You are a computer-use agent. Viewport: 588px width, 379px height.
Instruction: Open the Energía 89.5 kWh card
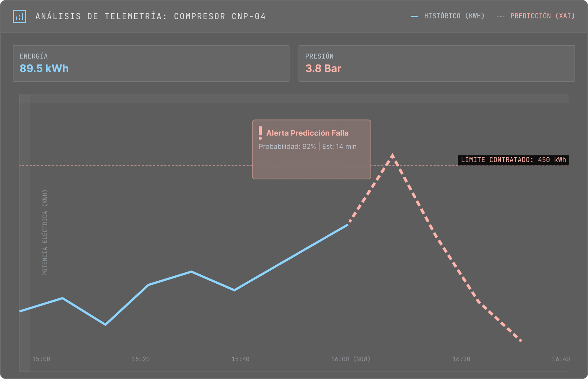[151, 63]
